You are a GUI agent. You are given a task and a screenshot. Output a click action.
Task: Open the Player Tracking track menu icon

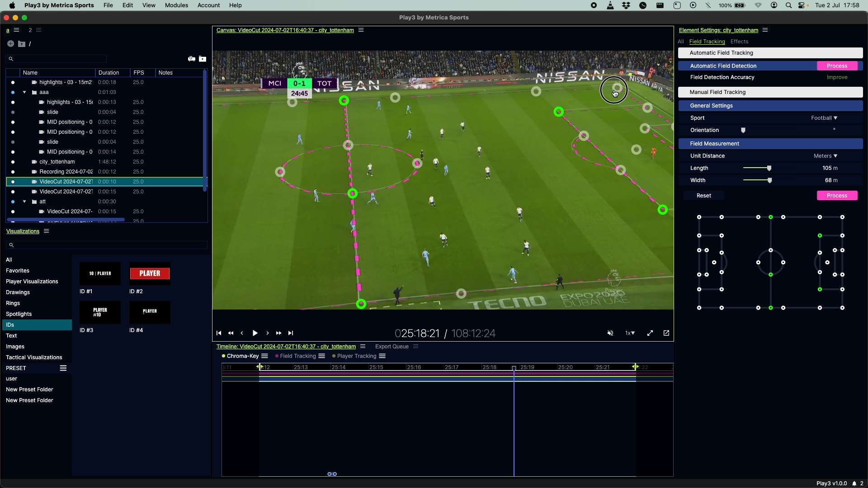point(382,356)
